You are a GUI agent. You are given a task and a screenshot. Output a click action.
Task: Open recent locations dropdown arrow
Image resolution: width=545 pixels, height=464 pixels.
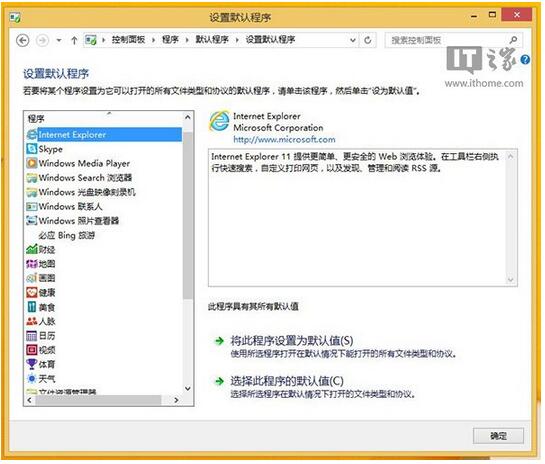point(59,40)
